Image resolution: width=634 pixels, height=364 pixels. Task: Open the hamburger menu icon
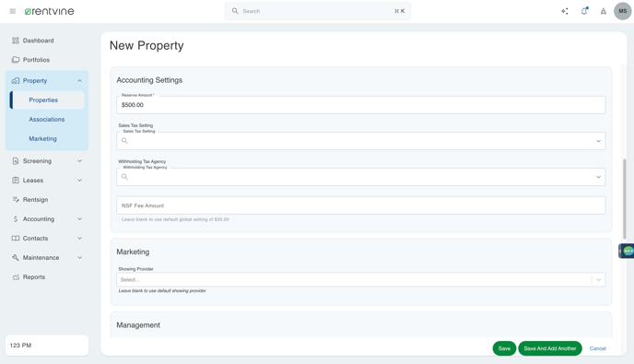(x=13, y=11)
